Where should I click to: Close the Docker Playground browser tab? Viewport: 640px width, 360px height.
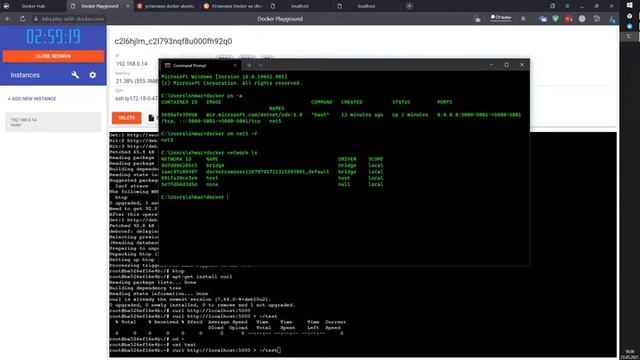pyautogui.click(x=128, y=6)
